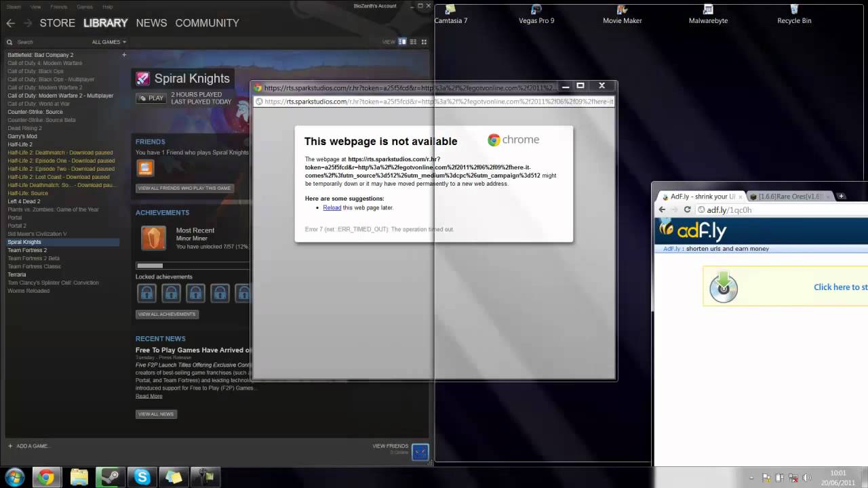Select Garry's Mod in the games list

[x=22, y=136]
